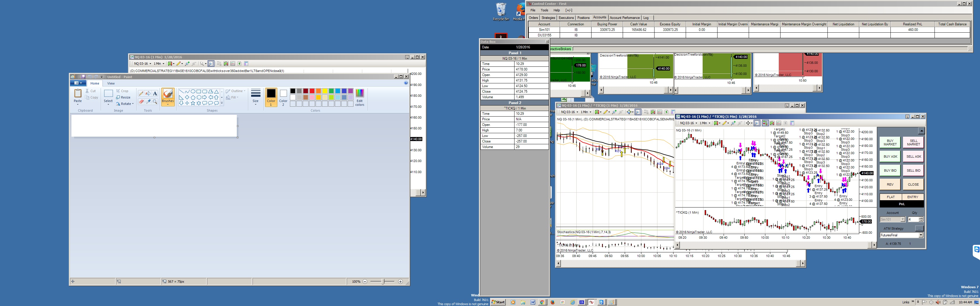The width and height of the screenshot is (980, 306).
Task: Open the 1 Min interval dropdown in front chart
Action: 705,123
